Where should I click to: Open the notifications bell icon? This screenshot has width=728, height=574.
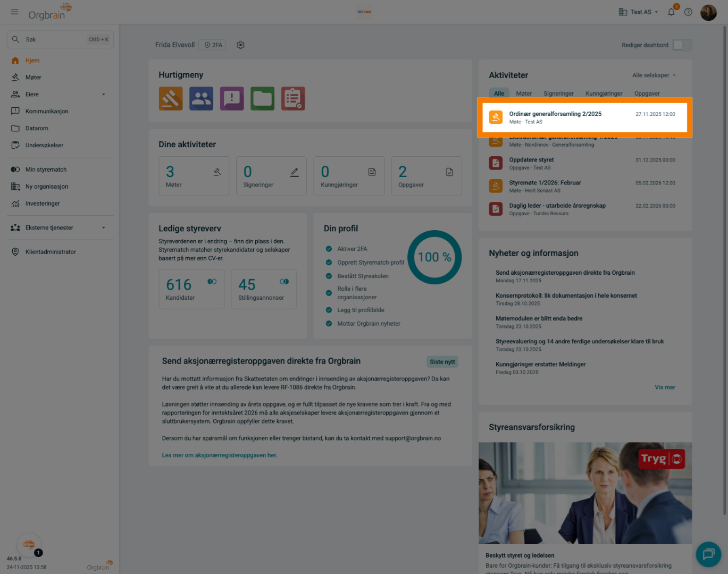(671, 12)
